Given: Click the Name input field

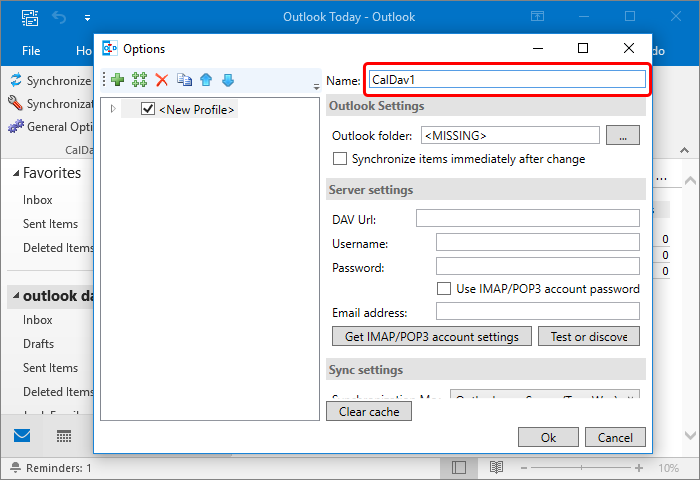Looking at the screenshot, I should (x=507, y=79).
